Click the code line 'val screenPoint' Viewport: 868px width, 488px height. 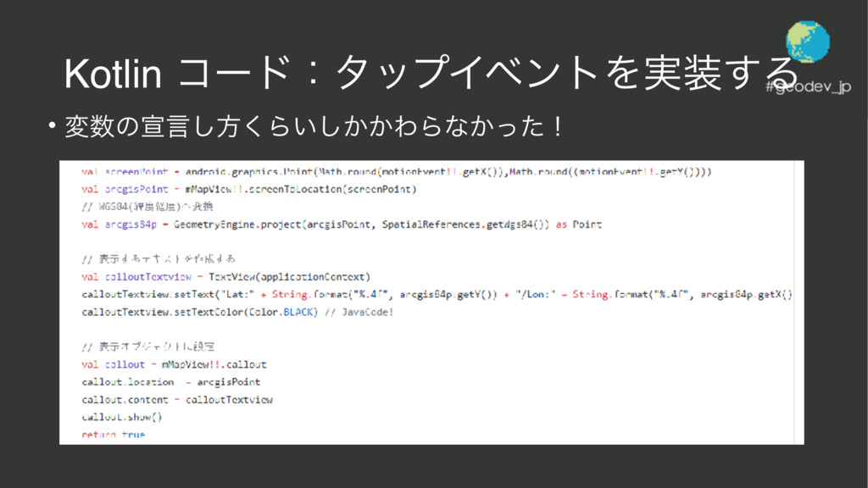pos(397,171)
